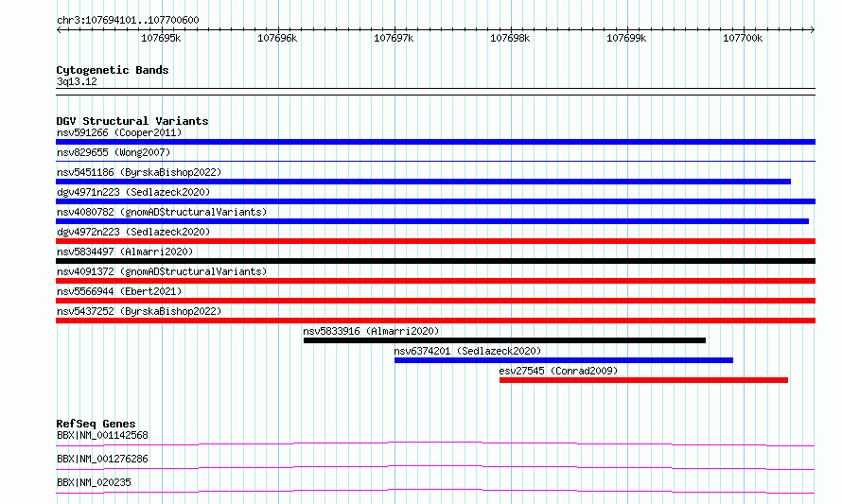
Task: Click the nsv5834497 (Almarri2020) label
Action: pos(125,252)
